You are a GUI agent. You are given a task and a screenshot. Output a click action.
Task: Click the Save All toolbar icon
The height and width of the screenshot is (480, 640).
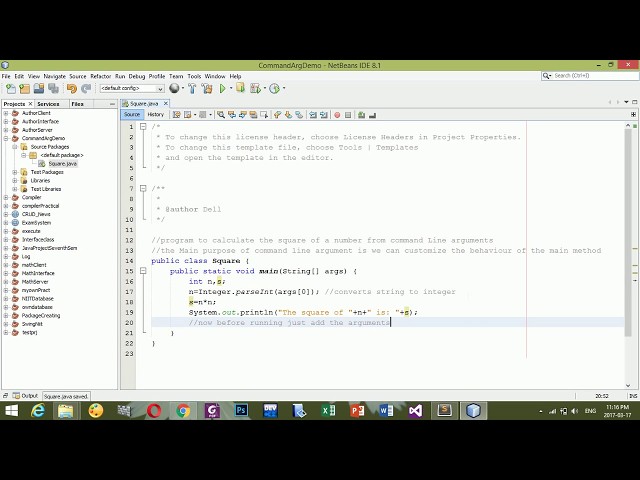pos(53,88)
